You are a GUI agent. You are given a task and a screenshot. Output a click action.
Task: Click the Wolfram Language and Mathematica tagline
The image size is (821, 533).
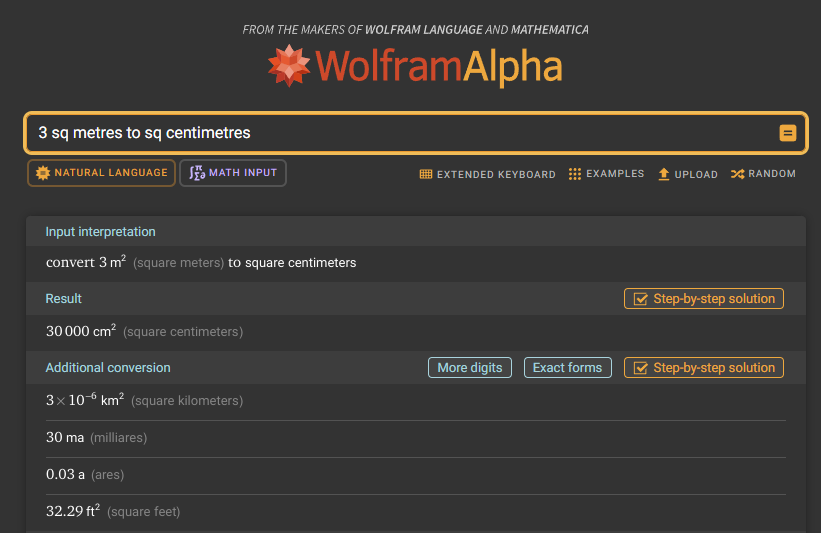pos(415,30)
